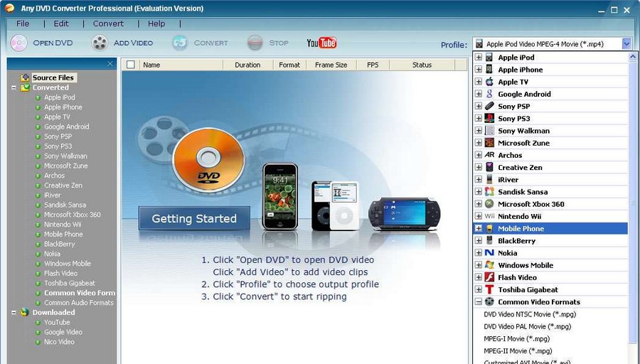Click the Creative Zen icon in profile list
Viewport: 640px width, 364px height.
click(489, 167)
